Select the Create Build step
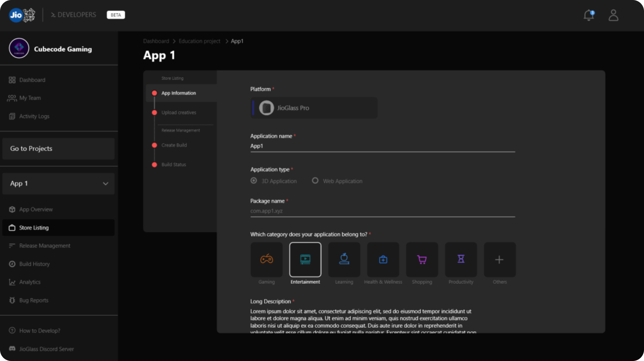 [x=174, y=145]
